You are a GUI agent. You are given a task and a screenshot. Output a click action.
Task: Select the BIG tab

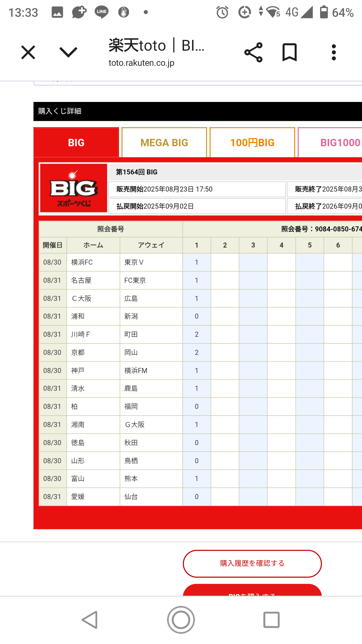tap(76, 143)
